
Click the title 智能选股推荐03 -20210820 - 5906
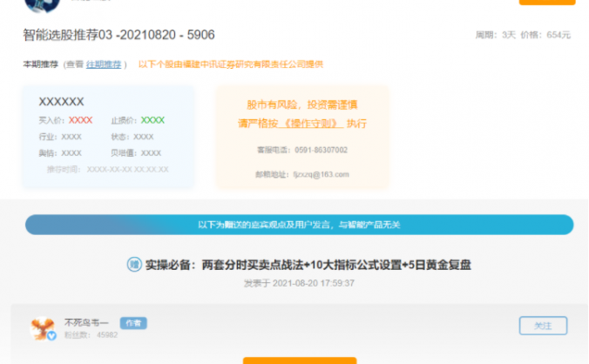[118, 35]
